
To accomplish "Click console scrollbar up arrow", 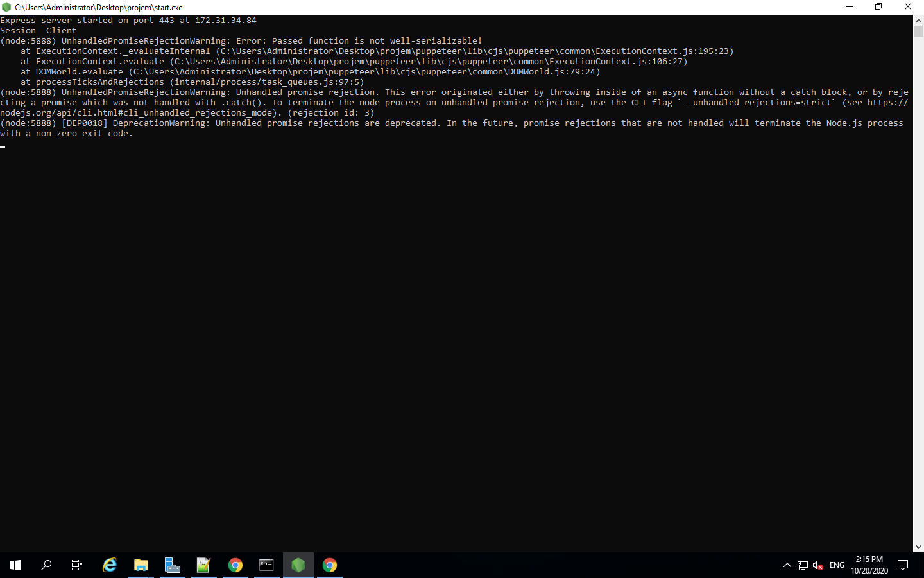I will click(x=918, y=20).
